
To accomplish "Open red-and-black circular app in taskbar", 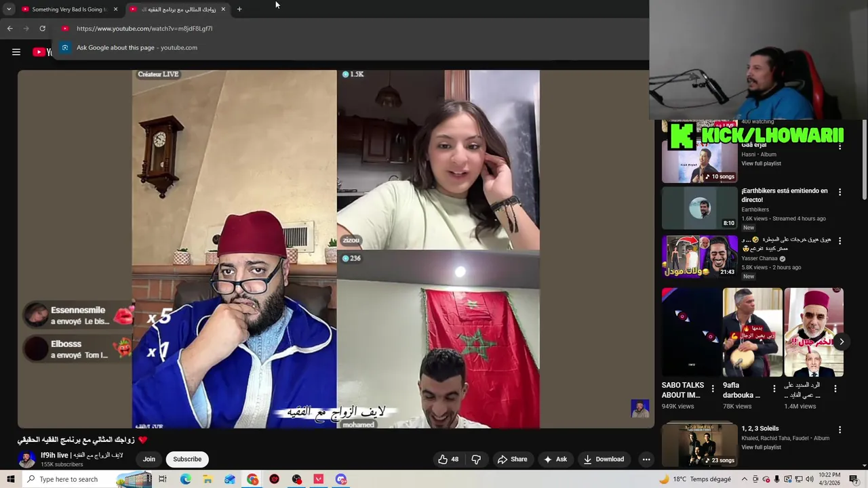I will (275, 479).
